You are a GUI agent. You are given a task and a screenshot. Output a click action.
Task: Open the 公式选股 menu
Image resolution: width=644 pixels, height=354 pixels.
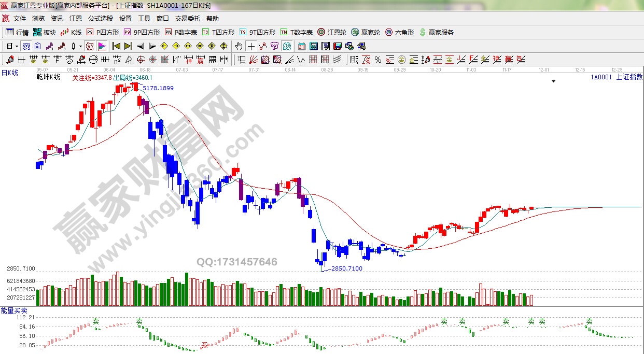(x=100, y=18)
